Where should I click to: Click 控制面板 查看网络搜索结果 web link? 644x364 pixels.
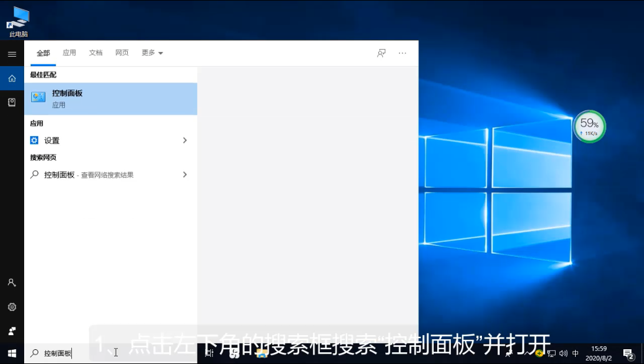point(88,175)
